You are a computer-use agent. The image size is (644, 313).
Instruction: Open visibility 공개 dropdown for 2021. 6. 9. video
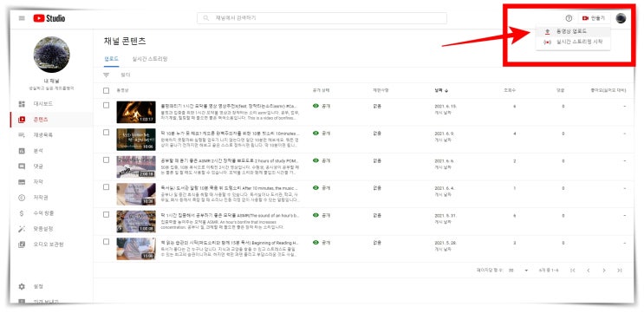coord(322,133)
